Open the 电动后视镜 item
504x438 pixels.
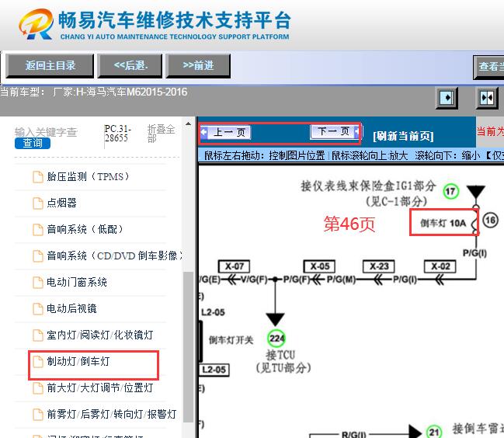pos(71,308)
